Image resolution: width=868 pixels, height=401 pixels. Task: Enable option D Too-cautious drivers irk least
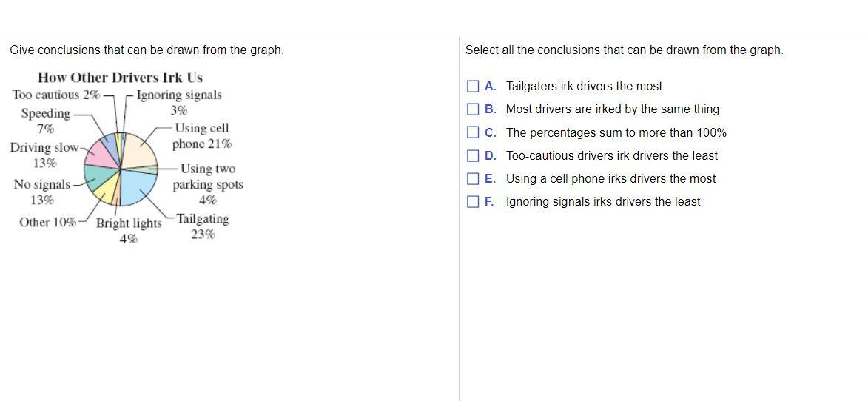(472, 156)
